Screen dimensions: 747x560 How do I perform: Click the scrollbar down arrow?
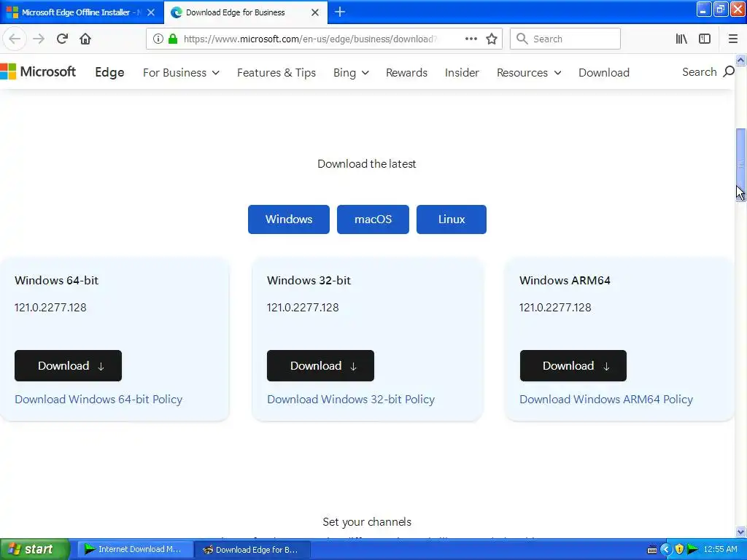[x=740, y=532]
